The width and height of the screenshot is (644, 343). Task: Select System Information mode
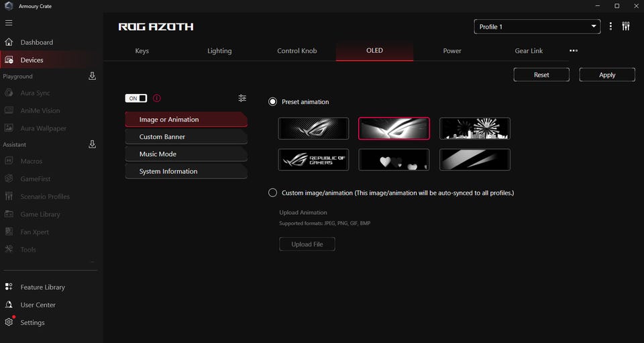[x=186, y=171]
